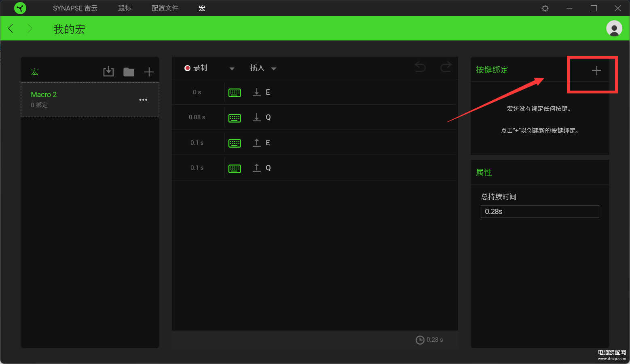This screenshot has height=364, width=630.
Task: Open Macro 2 three-dot options menu
Action: click(143, 100)
